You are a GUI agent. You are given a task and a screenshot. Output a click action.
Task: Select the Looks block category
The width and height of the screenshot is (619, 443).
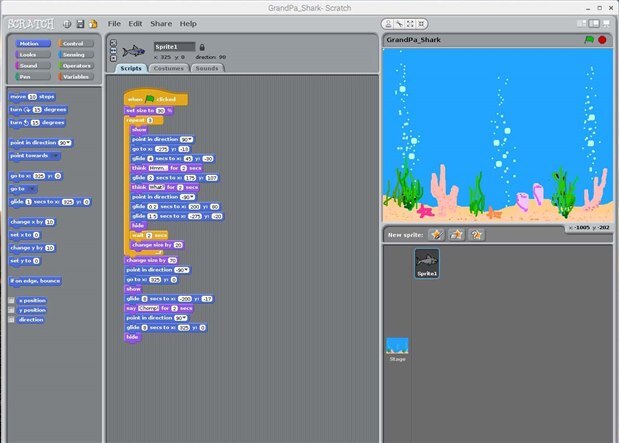click(x=33, y=54)
